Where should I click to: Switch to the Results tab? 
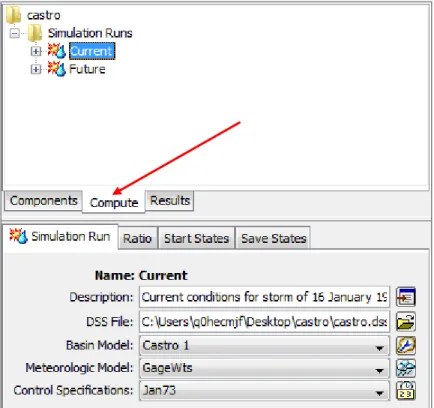coord(170,201)
